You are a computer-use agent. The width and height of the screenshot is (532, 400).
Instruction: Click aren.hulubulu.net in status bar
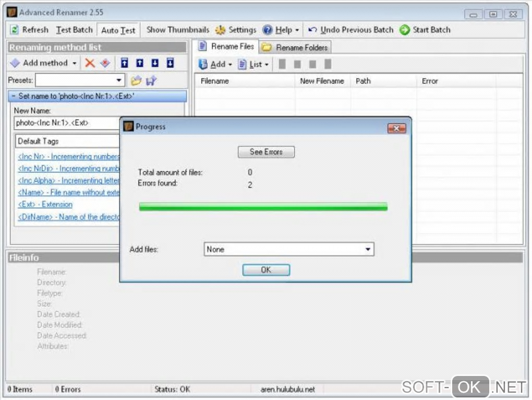(x=288, y=389)
